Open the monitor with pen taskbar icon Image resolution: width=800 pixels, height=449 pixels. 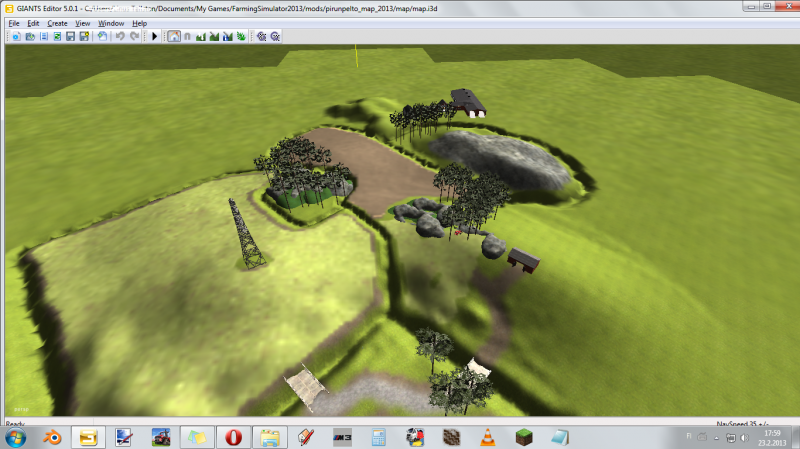[124, 438]
